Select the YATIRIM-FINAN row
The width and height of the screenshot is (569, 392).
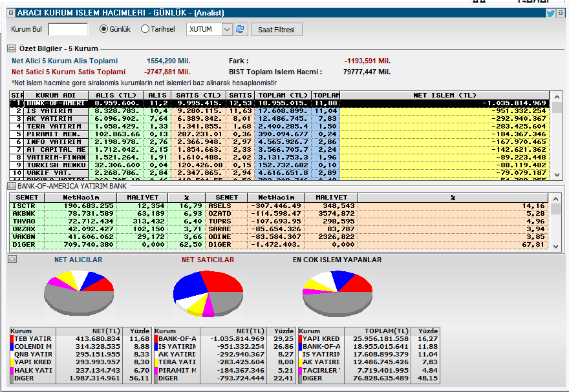click(x=279, y=157)
